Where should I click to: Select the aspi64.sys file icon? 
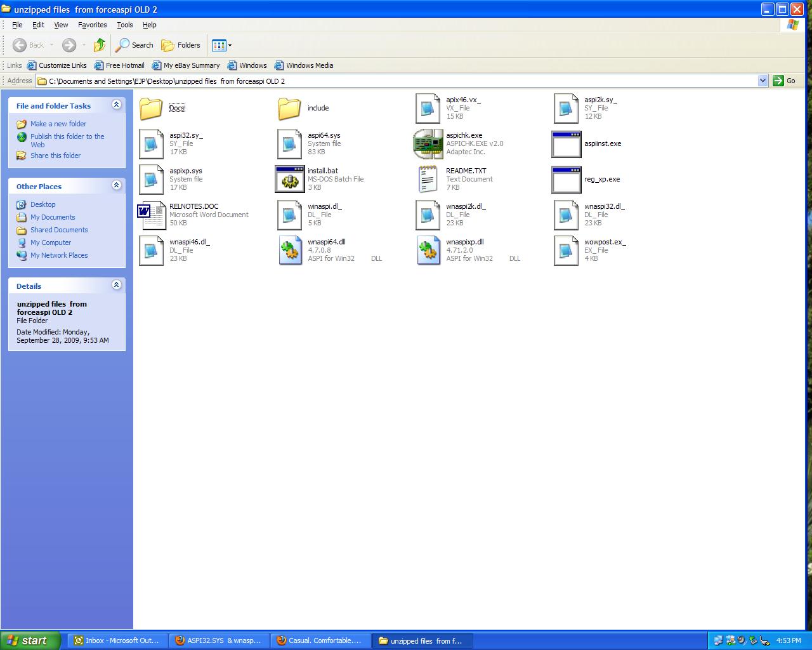[x=289, y=144]
